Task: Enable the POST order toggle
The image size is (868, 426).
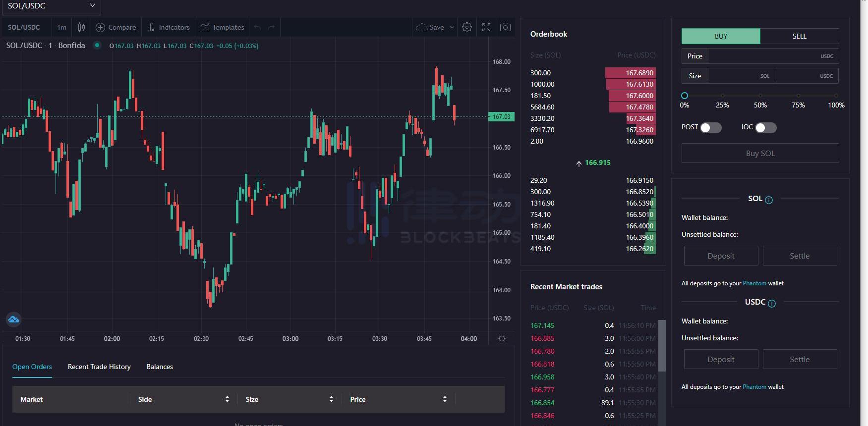Action: click(710, 128)
